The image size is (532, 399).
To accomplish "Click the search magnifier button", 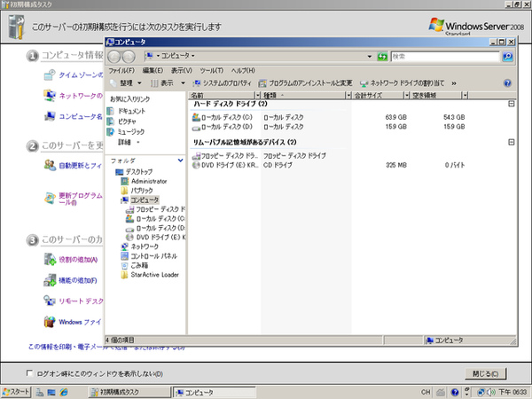I will 507,57.
